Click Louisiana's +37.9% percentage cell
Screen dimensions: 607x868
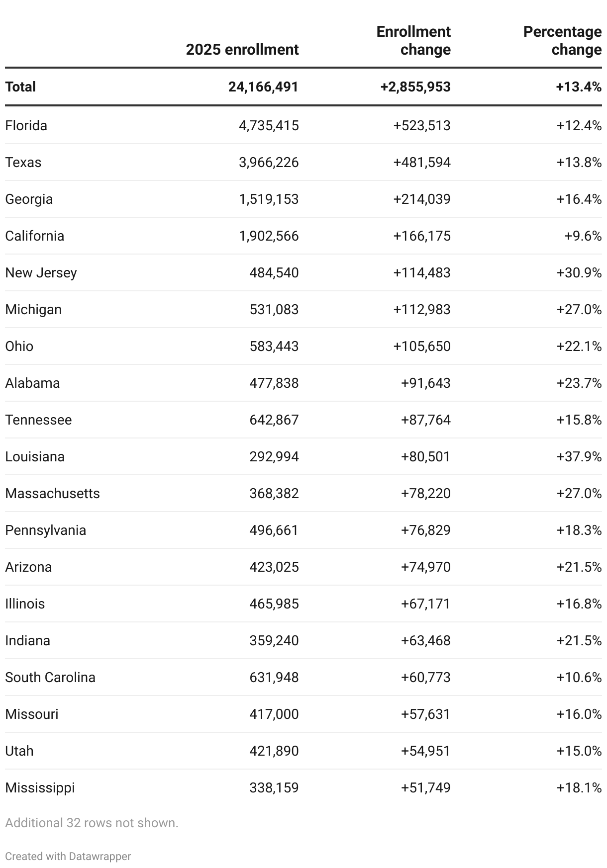(579, 456)
